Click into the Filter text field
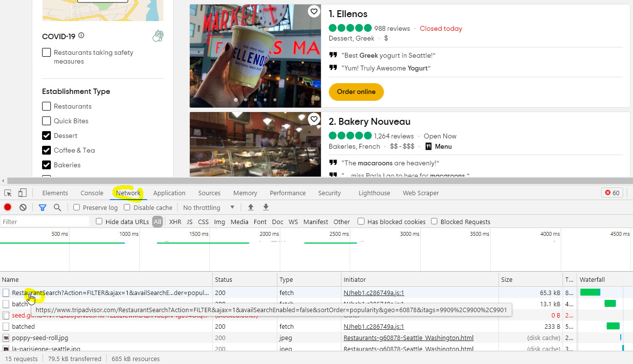The width and height of the screenshot is (633, 364). 45,222
